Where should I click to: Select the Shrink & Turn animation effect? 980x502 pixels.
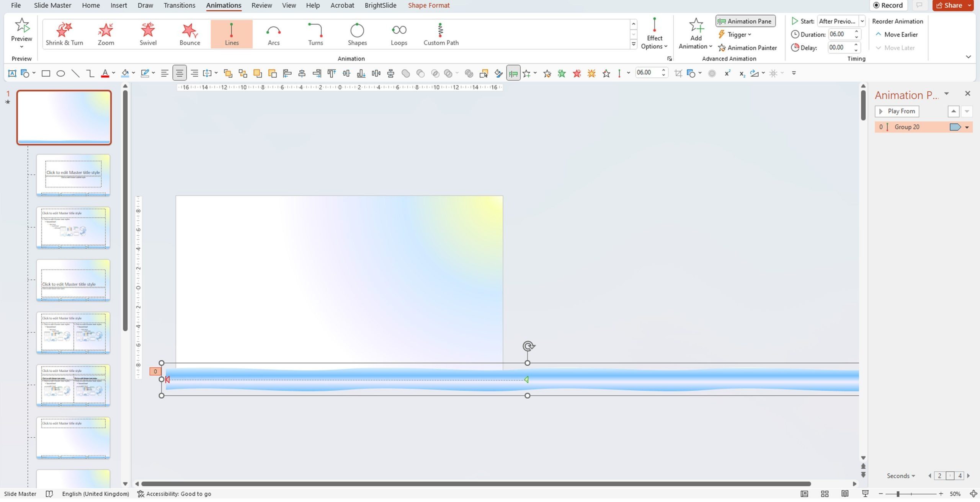64,32
